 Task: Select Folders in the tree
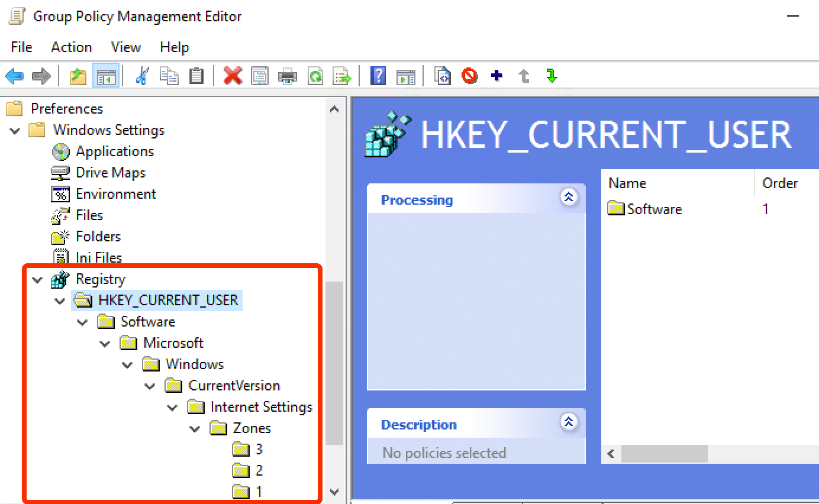tap(98, 237)
